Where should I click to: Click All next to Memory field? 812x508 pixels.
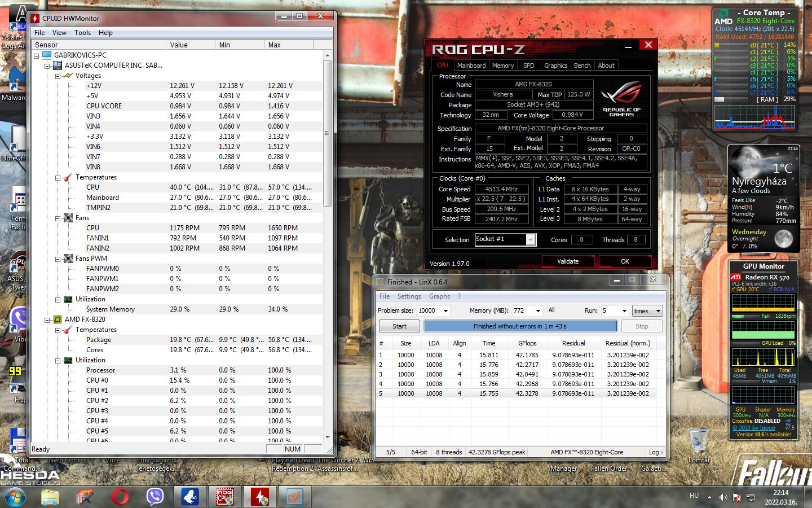tap(551, 310)
